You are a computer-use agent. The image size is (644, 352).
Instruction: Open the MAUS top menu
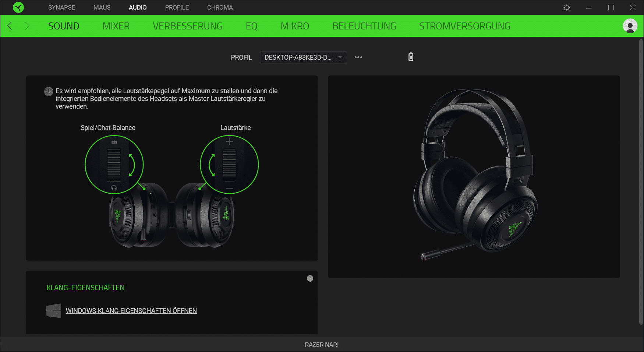pos(102,7)
